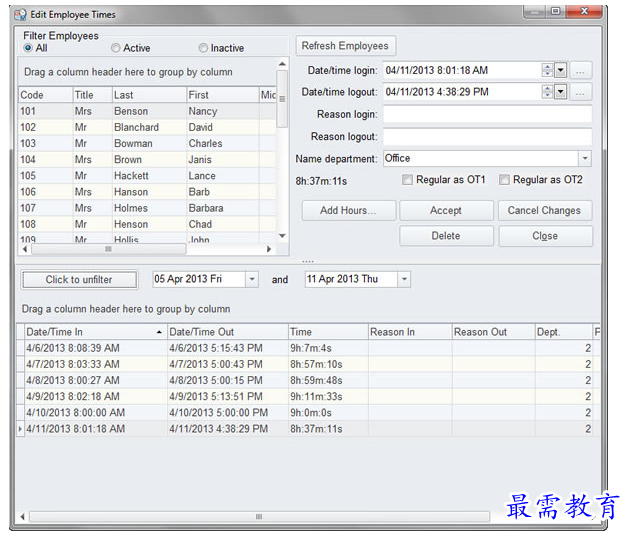Open the 05 Apr 2013 start date picker
Screen dimensions: 628x538
(251, 280)
